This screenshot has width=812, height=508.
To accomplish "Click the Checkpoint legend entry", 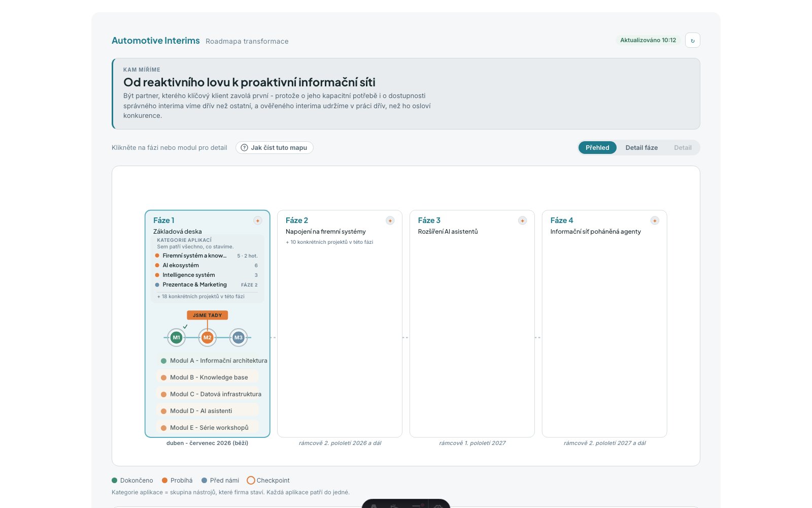I will [268, 481].
